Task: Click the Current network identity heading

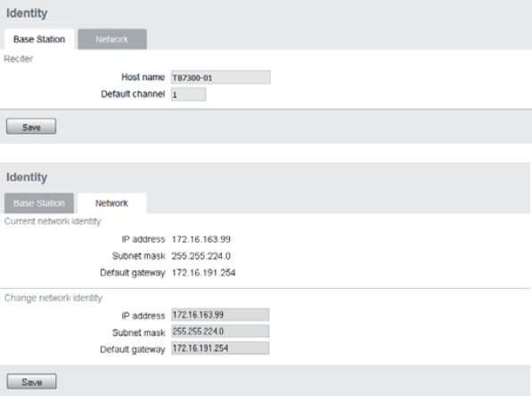Action: point(53,221)
